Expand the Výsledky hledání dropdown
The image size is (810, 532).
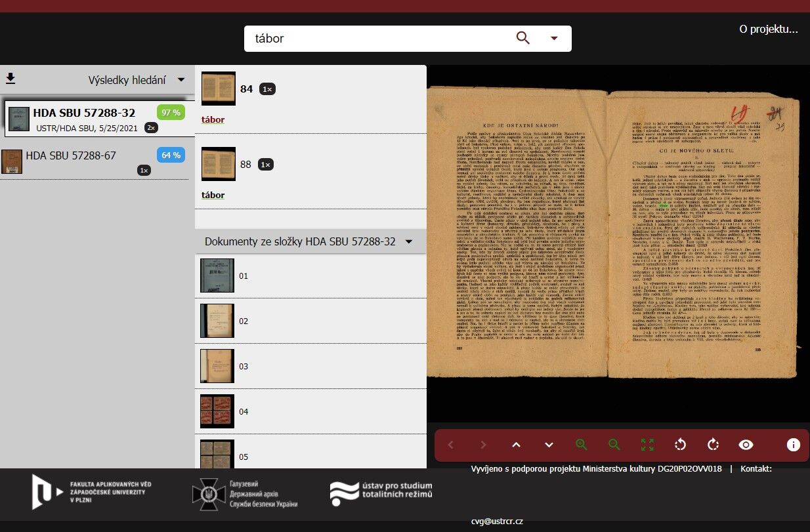[181, 80]
